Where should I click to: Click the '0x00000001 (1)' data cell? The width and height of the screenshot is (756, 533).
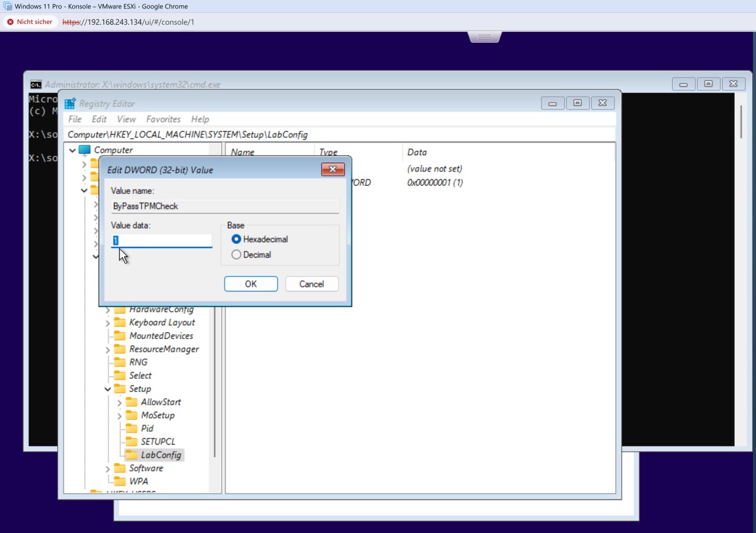(435, 183)
